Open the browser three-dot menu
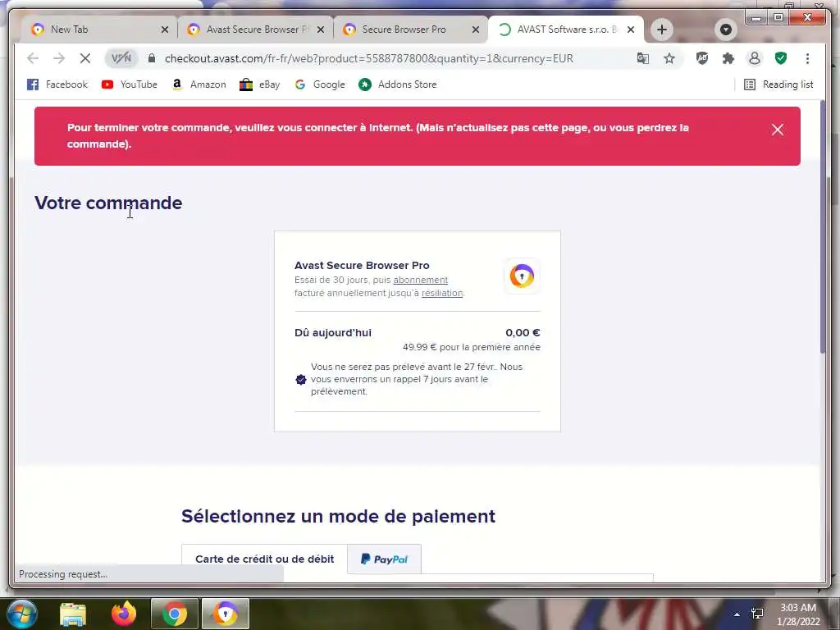This screenshot has width=840, height=630. click(x=807, y=58)
